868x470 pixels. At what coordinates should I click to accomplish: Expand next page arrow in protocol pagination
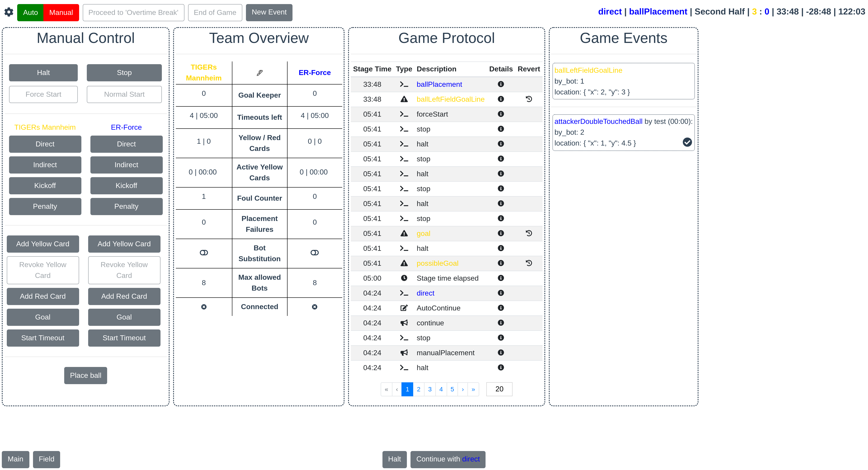[463, 389]
